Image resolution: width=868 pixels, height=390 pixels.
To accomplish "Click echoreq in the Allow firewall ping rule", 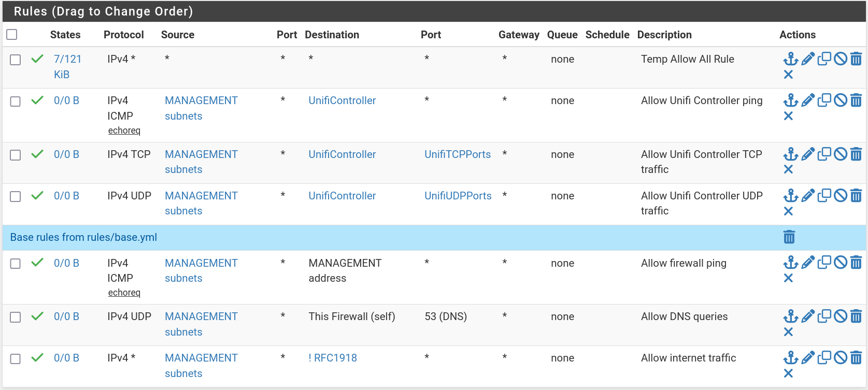I will tap(124, 293).
